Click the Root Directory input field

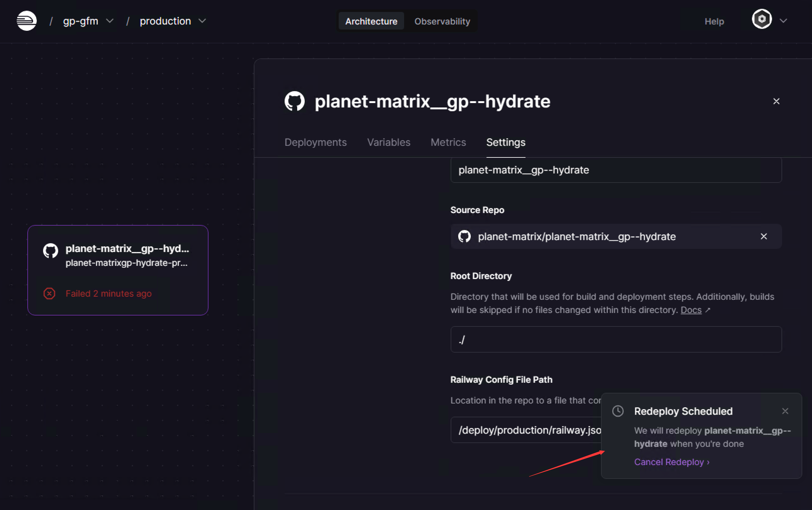click(x=616, y=339)
